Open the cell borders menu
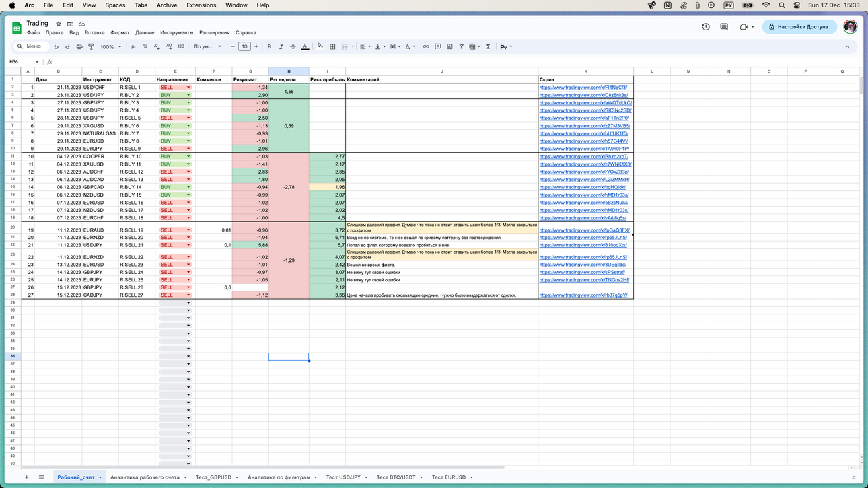Viewport: 868px width, 488px height. [332, 47]
